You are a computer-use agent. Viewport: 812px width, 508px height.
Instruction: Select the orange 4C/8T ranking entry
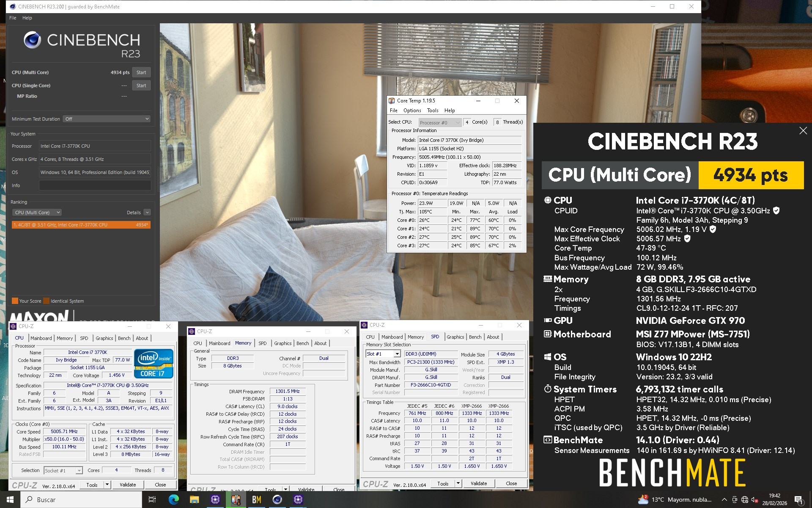pyautogui.click(x=81, y=225)
